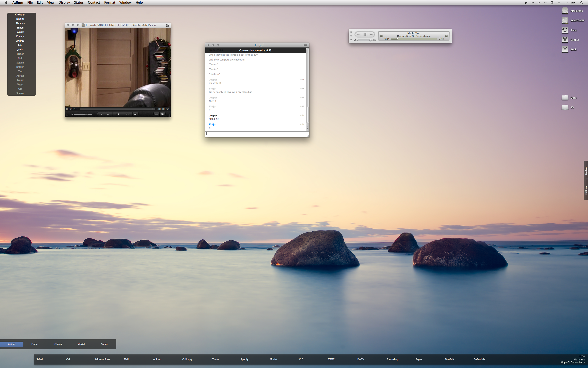Open Movist control panel equalizer icon
The height and width of the screenshot is (368, 588).
pyautogui.click(x=163, y=114)
